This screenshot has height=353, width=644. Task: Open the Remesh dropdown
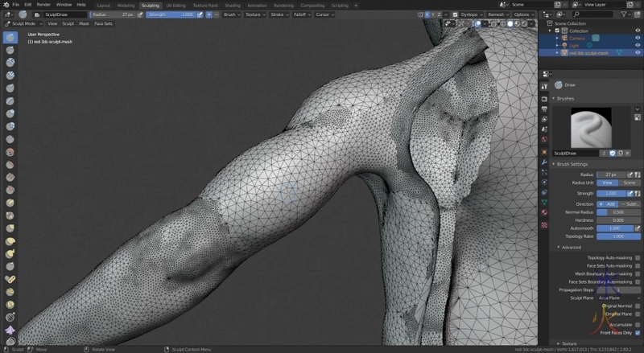coord(497,14)
